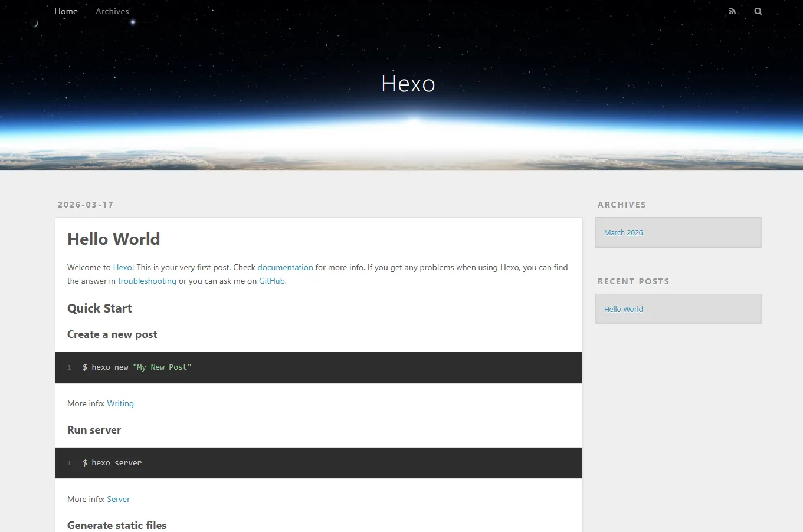
Task: Open the Archives menu item
Action: pyautogui.click(x=112, y=11)
